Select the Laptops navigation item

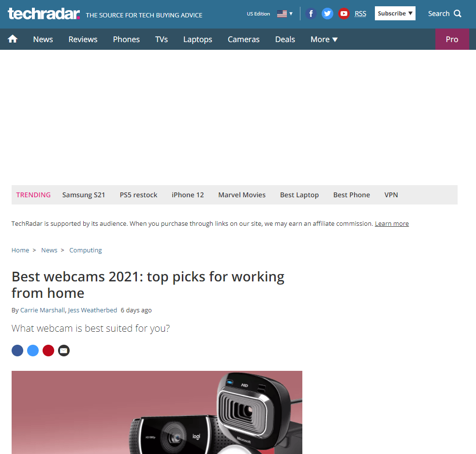point(198,40)
